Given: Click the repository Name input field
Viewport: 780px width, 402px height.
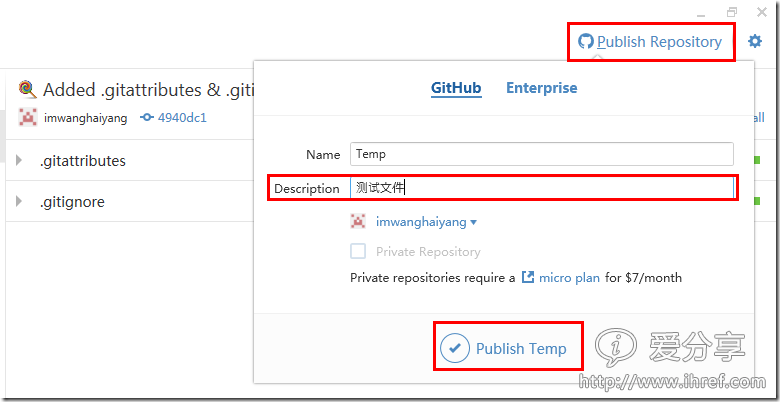Looking at the screenshot, I should [542, 154].
